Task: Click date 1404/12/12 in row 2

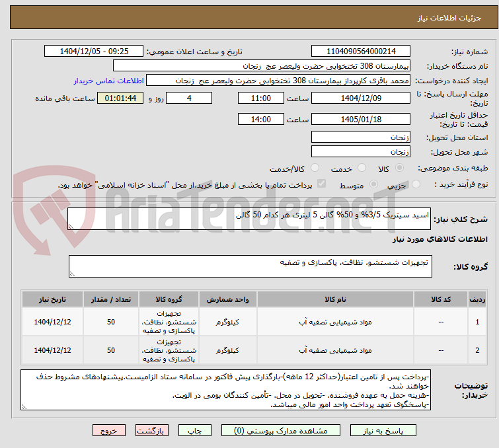Action: [x=52, y=350]
